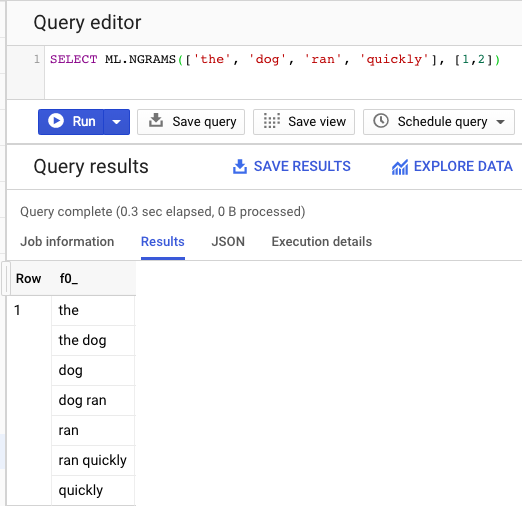Click the Save view grid icon

coord(272,121)
